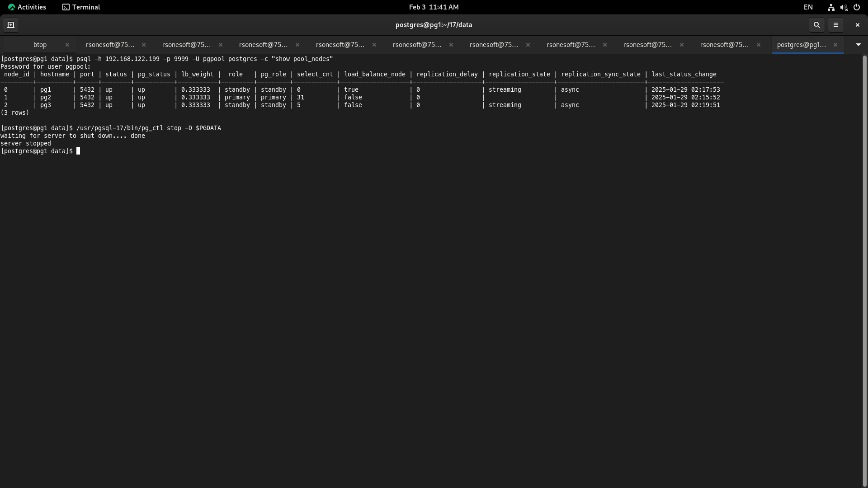Open a new terminal tab
The height and width of the screenshot is (488, 868).
pyautogui.click(x=11, y=25)
